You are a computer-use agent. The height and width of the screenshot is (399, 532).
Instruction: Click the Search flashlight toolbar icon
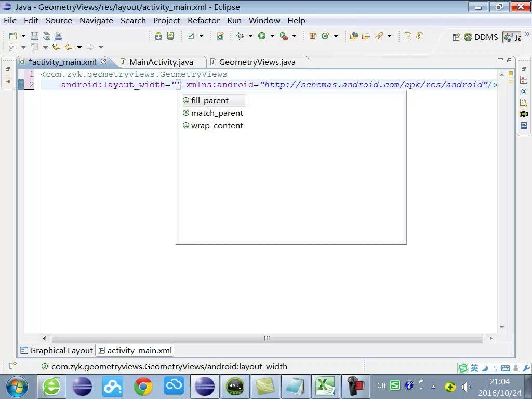pyautogui.click(x=379, y=36)
